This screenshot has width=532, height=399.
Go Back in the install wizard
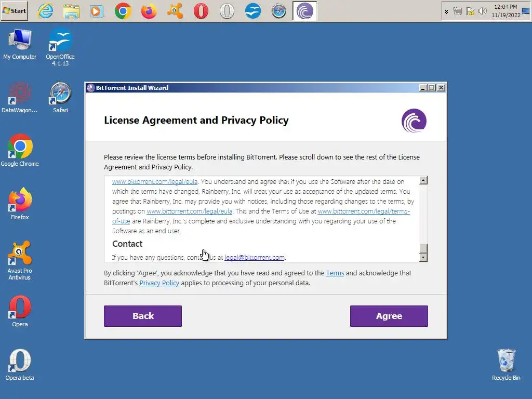point(143,316)
